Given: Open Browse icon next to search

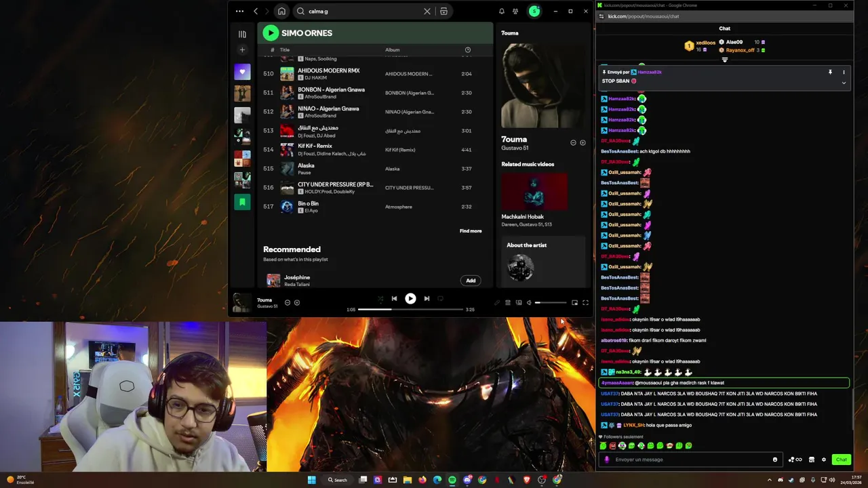Looking at the screenshot, I should coord(443,11).
